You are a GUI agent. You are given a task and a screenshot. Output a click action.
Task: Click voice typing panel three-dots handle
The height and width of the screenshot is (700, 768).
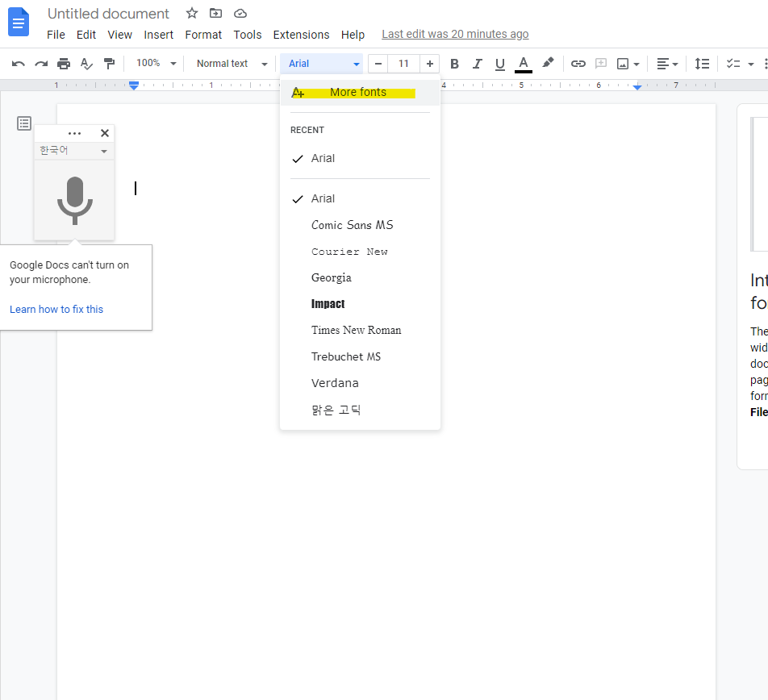click(74, 133)
